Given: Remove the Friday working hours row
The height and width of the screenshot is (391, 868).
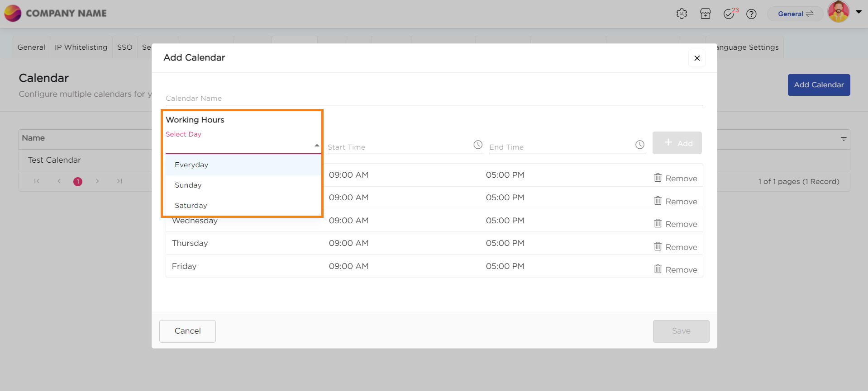Looking at the screenshot, I should coord(675,269).
